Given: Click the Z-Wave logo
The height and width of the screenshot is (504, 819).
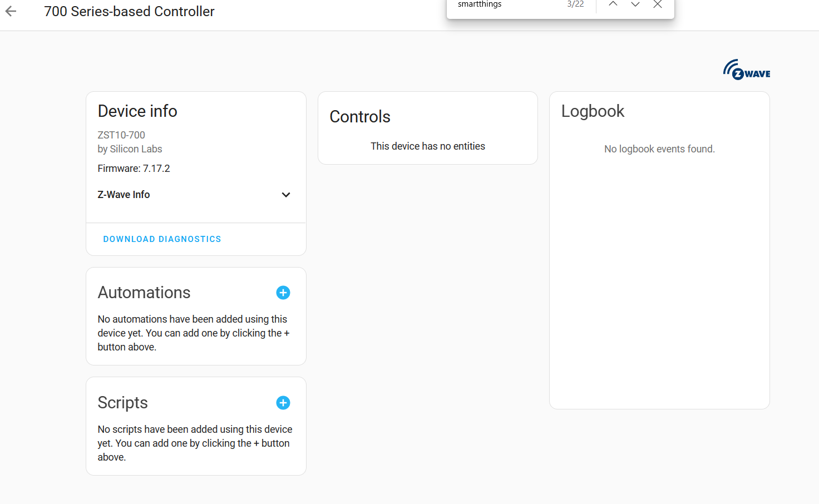Looking at the screenshot, I should 746,69.
